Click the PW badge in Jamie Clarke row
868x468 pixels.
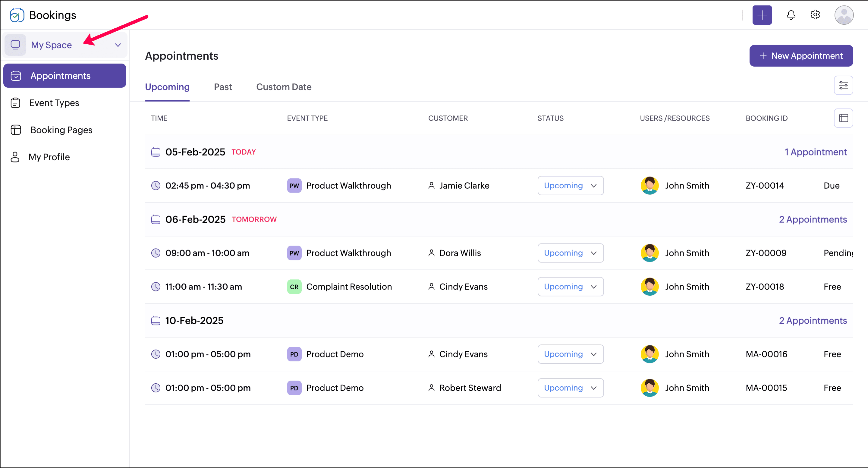point(294,186)
